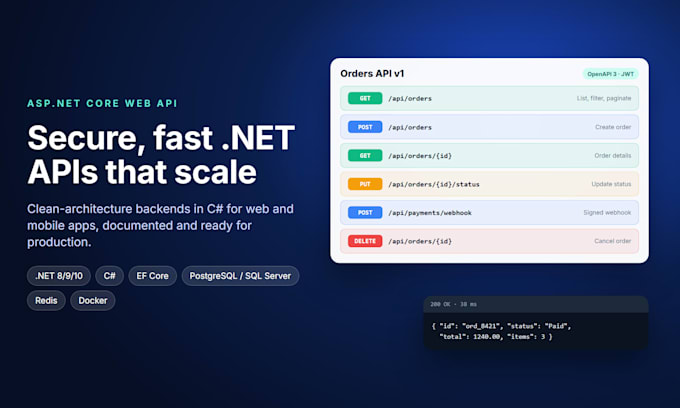Click the Orders API v1 title

[372, 74]
